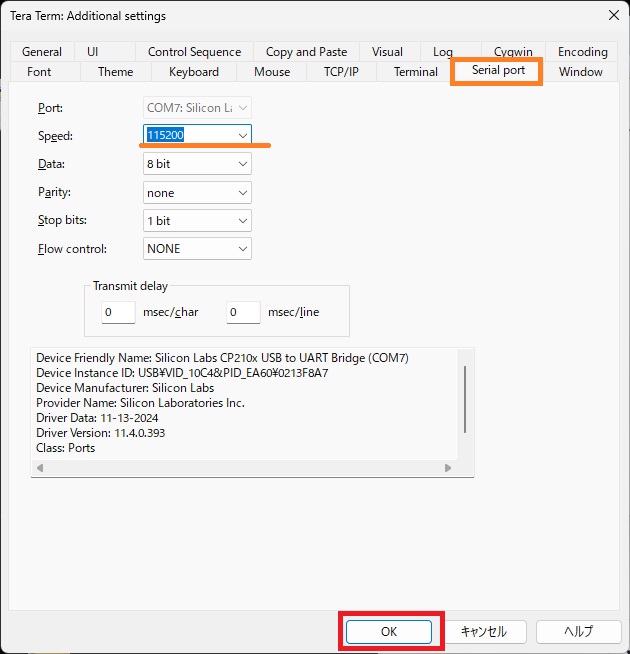Close the Additional settings dialog

(x=612, y=15)
